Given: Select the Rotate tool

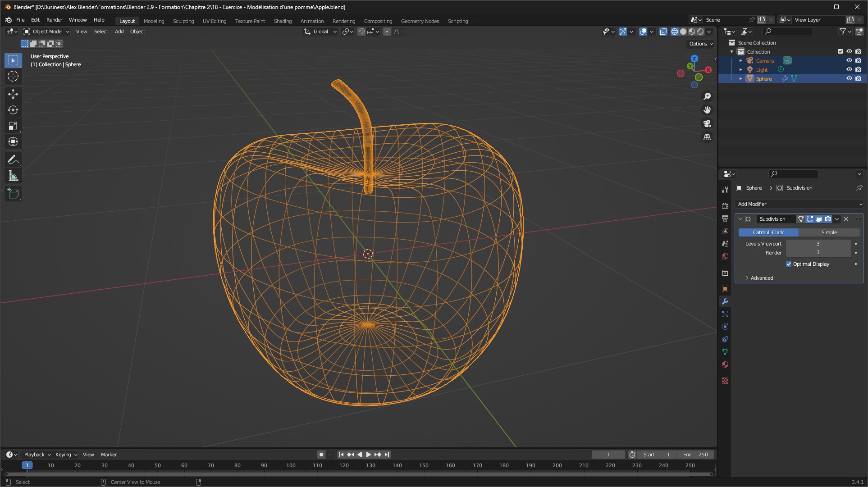Looking at the screenshot, I should [13, 109].
